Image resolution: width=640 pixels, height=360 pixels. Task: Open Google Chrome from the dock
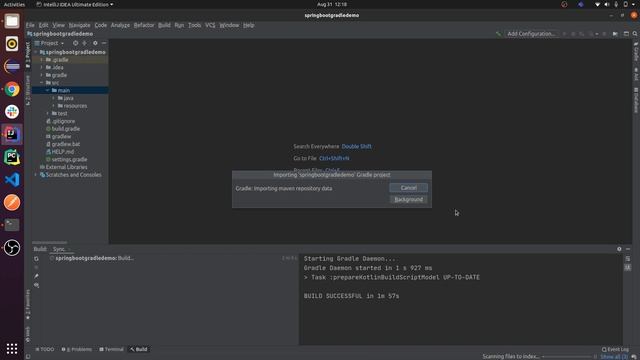(12, 89)
